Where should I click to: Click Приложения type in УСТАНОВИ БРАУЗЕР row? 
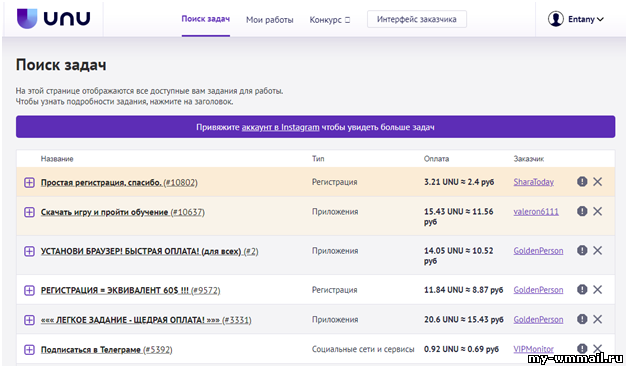click(335, 251)
